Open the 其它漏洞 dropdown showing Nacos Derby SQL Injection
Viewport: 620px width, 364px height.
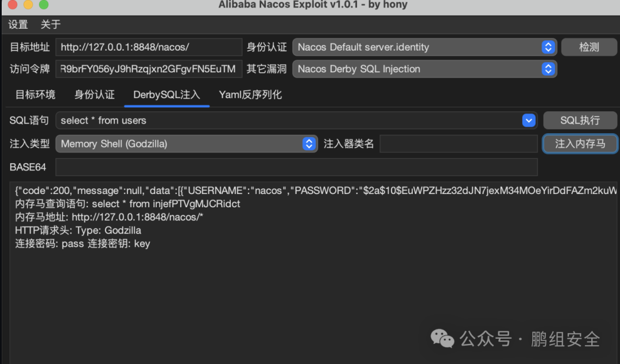pos(424,69)
